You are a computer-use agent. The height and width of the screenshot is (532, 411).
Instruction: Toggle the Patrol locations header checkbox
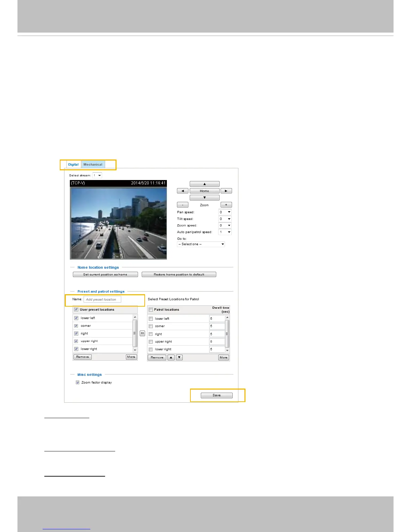[151, 310]
